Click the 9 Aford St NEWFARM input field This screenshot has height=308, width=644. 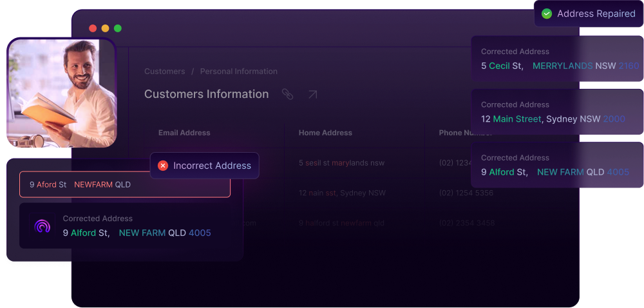point(124,184)
